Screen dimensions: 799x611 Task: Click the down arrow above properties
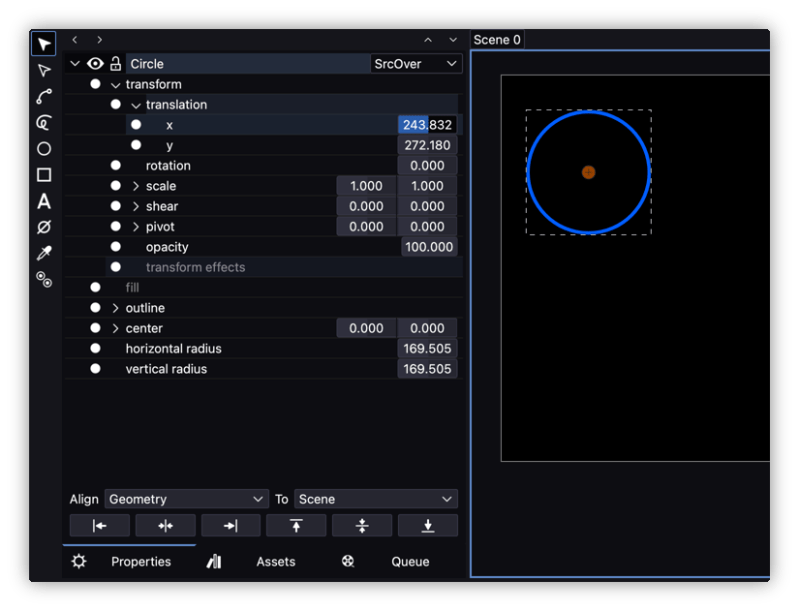click(x=452, y=40)
